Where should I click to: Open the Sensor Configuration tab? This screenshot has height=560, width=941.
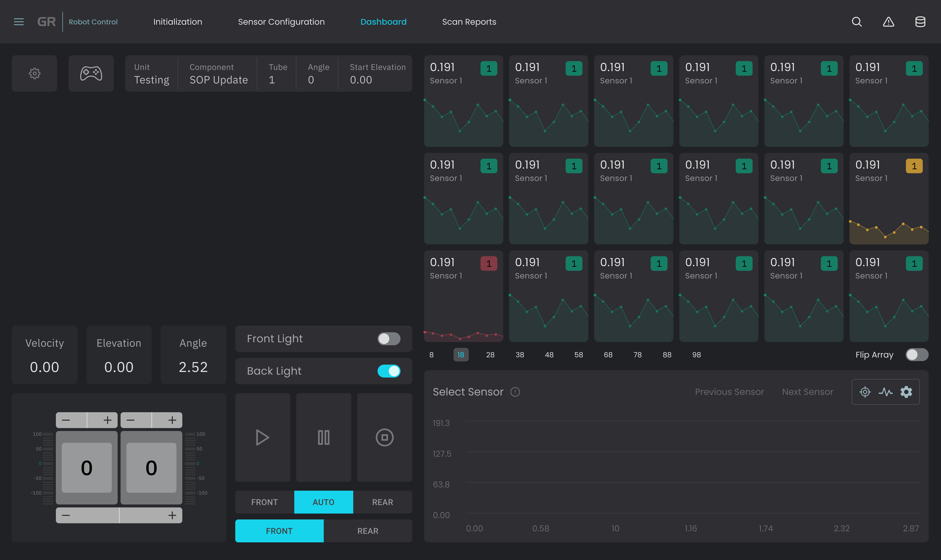click(281, 22)
